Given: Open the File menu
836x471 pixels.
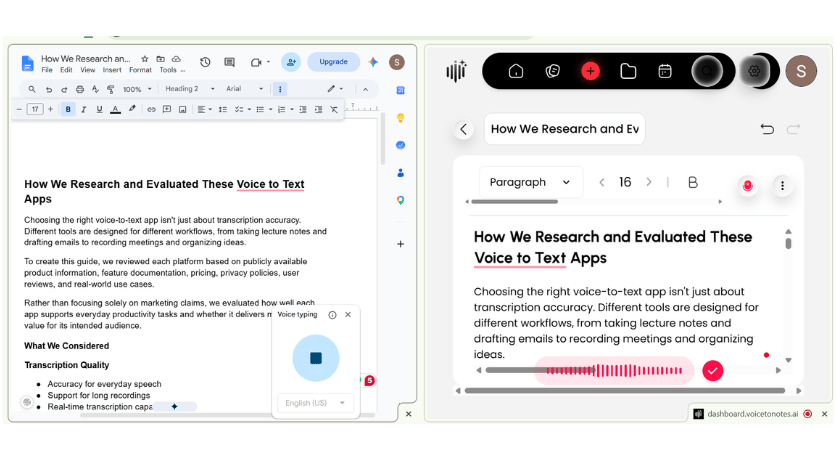Looking at the screenshot, I should pyautogui.click(x=47, y=70).
